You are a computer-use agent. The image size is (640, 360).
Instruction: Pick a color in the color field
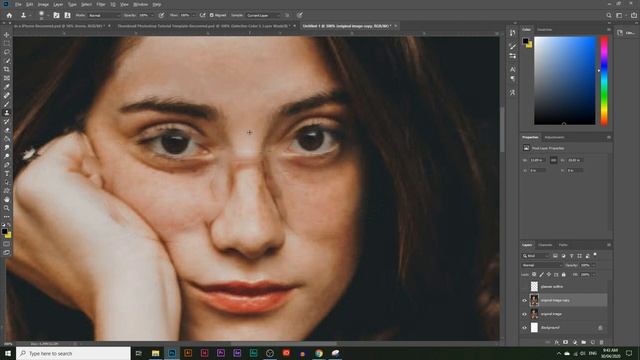(565, 80)
